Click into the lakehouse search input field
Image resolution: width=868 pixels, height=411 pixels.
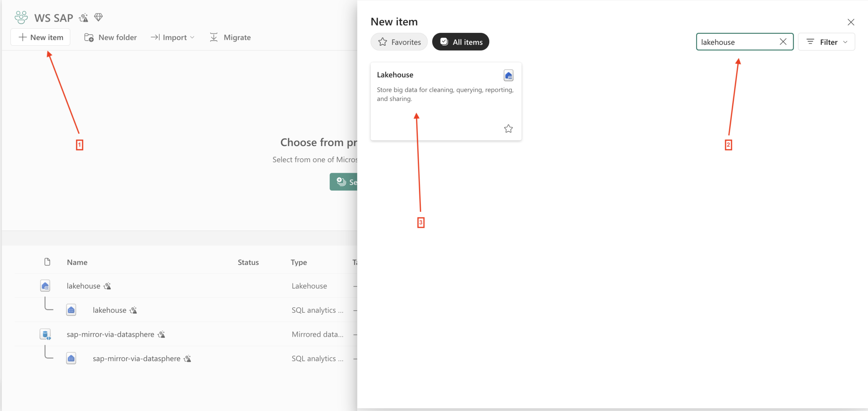(736, 42)
